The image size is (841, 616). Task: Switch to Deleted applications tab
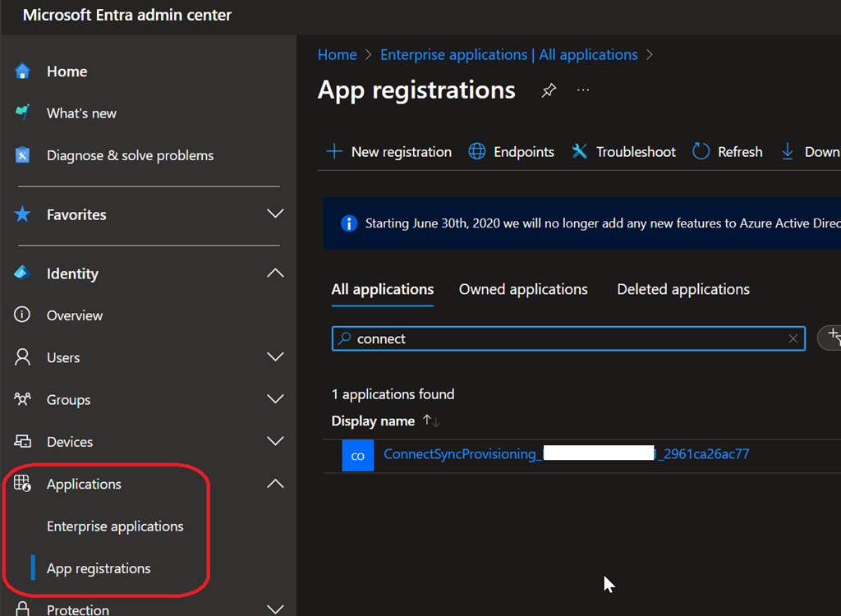[x=682, y=289]
